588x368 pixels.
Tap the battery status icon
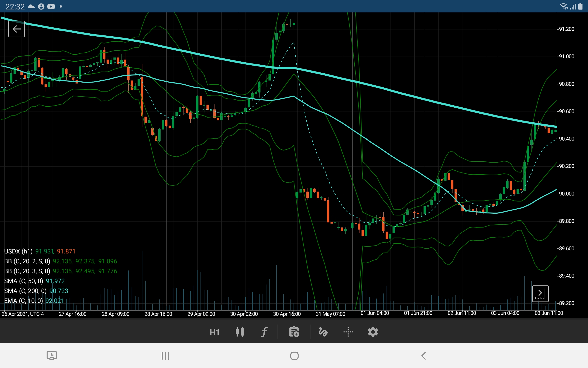click(580, 6)
